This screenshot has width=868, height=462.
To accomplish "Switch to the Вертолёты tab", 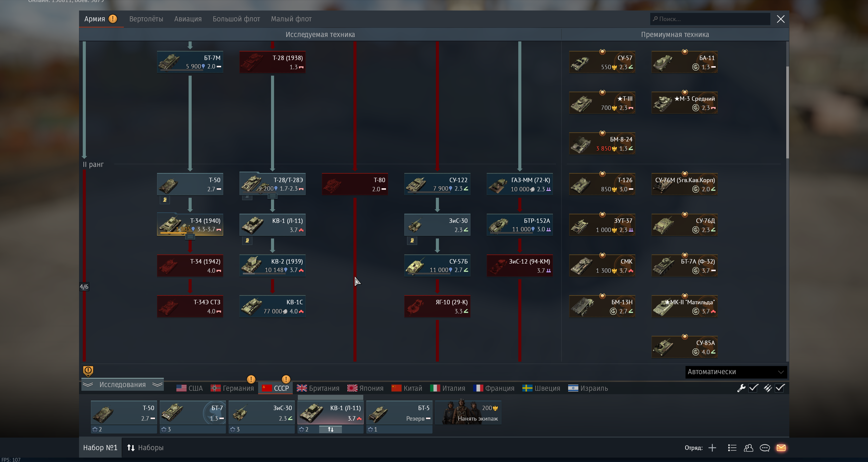I will [146, 19].
